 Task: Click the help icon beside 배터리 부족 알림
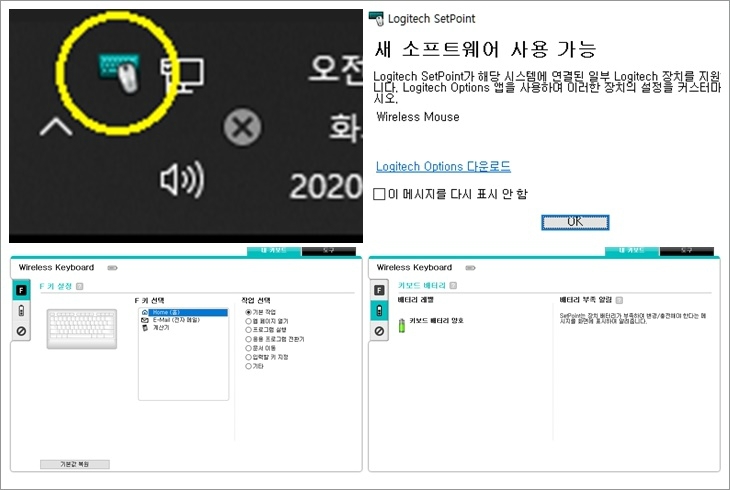pyautogui.click(x=619, y=300)
